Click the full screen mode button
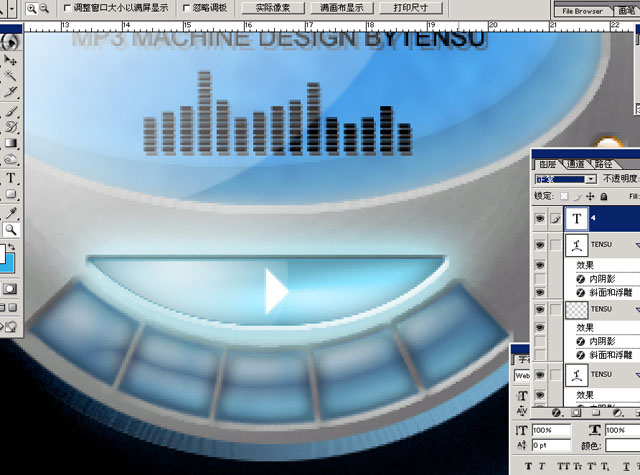Image resolution: width=640 pixels, height=475 pixels. [13, 307]
